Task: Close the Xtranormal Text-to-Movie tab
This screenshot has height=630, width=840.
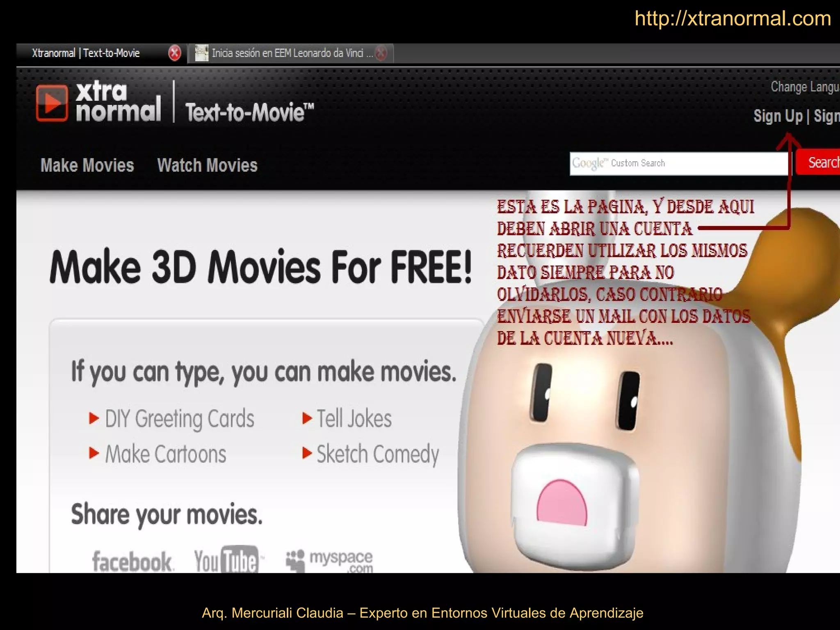Action: click(175, 53)
